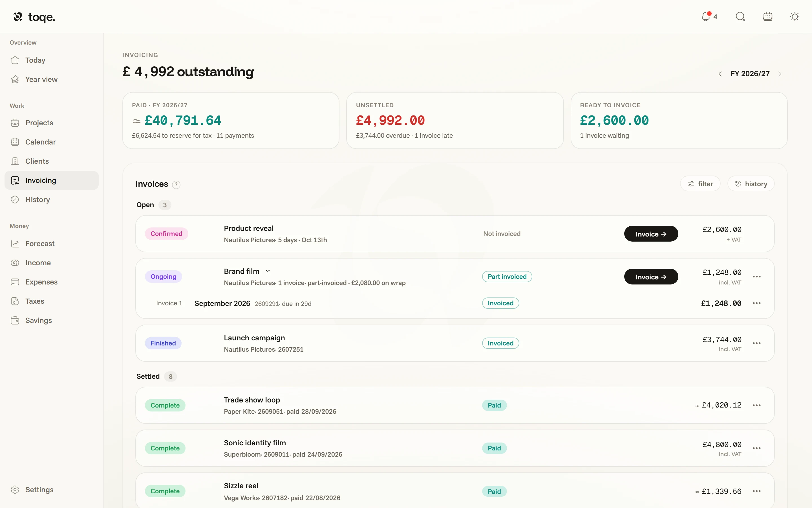Screen dimensions: 812x508
Task: Click the Open section heading
Action: (x=145, y=205)
